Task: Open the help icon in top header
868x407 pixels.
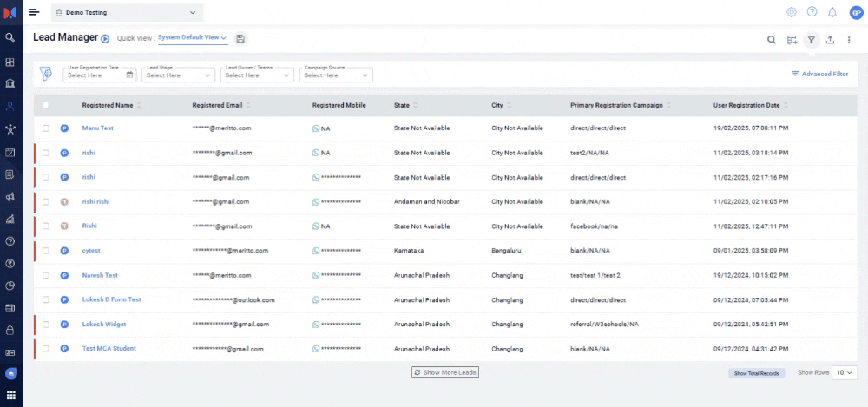Action: click(812, 11)
